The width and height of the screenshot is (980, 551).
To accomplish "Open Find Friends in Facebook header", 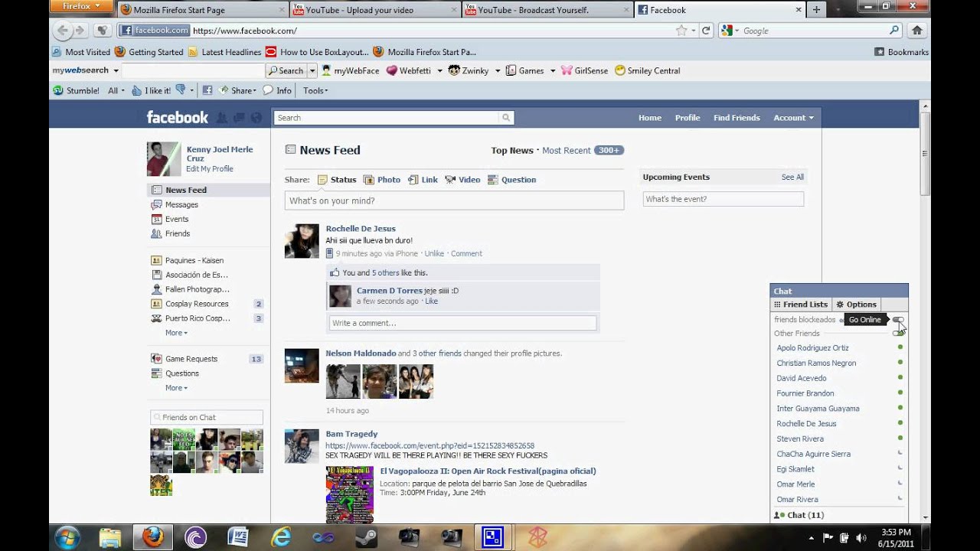I will click(x=737, y=118).
